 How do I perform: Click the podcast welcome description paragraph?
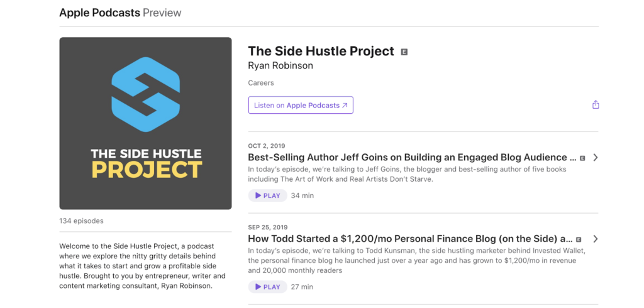click(x=142, y=266)
